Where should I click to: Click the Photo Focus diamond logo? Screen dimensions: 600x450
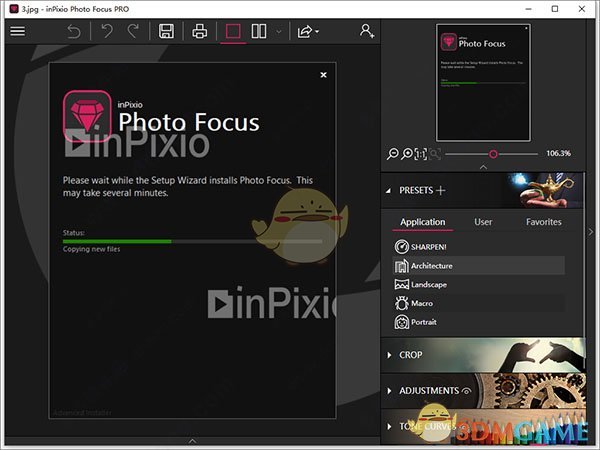click(x=87, y=116)
